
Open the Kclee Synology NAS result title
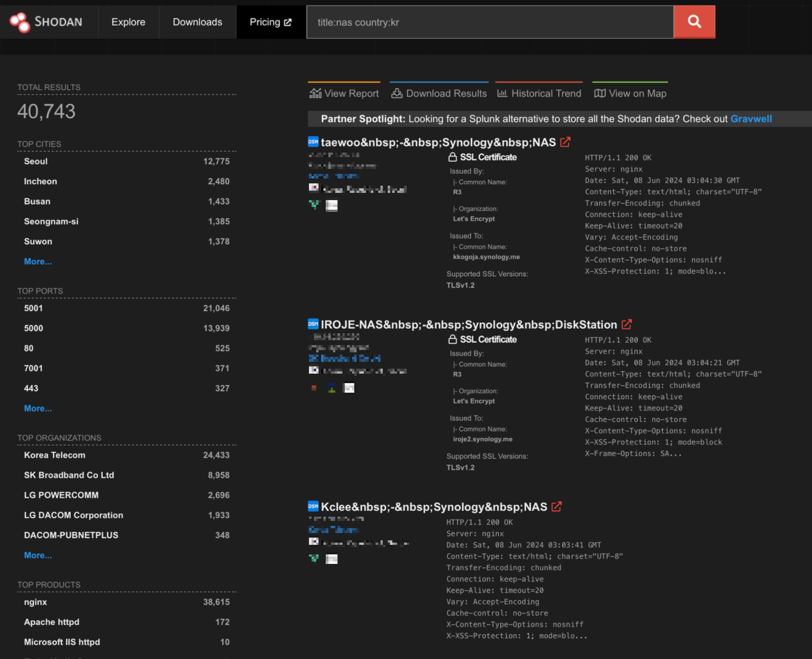click(434, 507)
